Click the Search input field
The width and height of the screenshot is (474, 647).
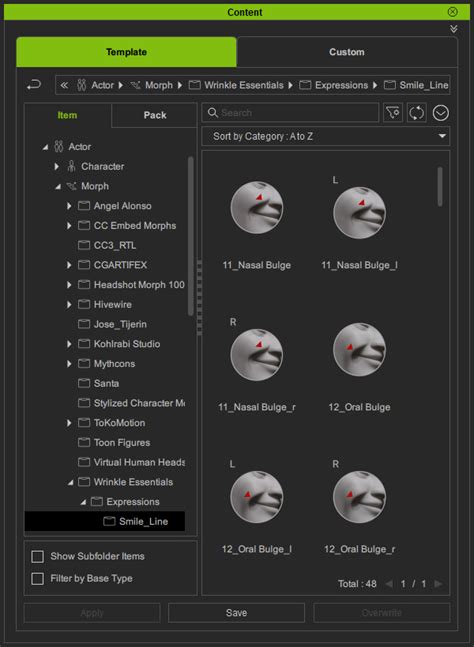coord(290,113)
